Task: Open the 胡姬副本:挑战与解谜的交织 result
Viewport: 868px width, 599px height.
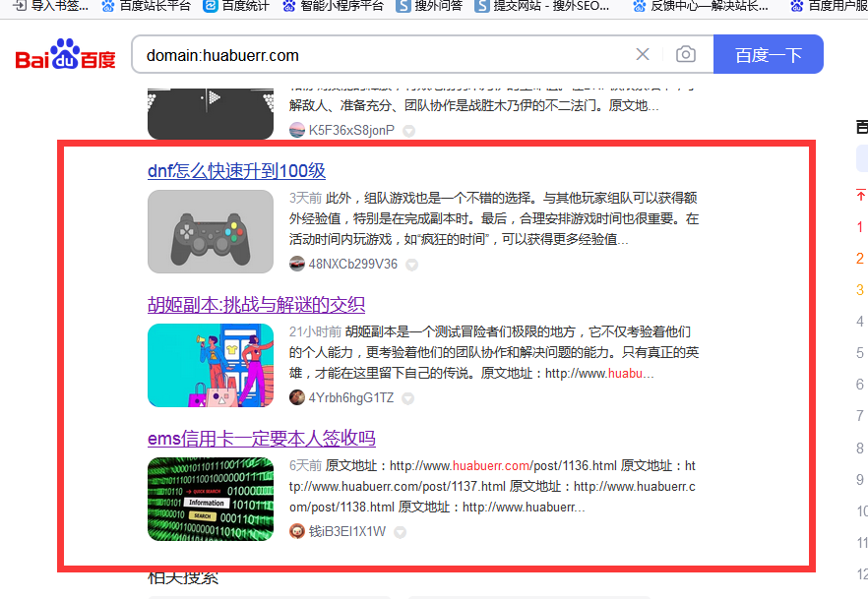Action: coord(256,305)
